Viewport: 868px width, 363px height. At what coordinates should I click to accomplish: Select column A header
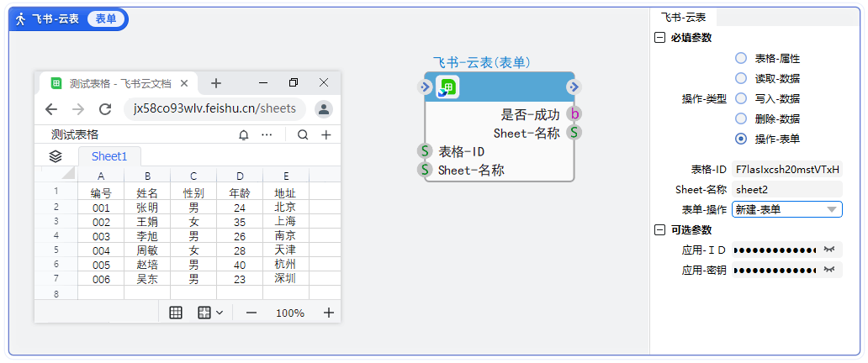[101, 176]
